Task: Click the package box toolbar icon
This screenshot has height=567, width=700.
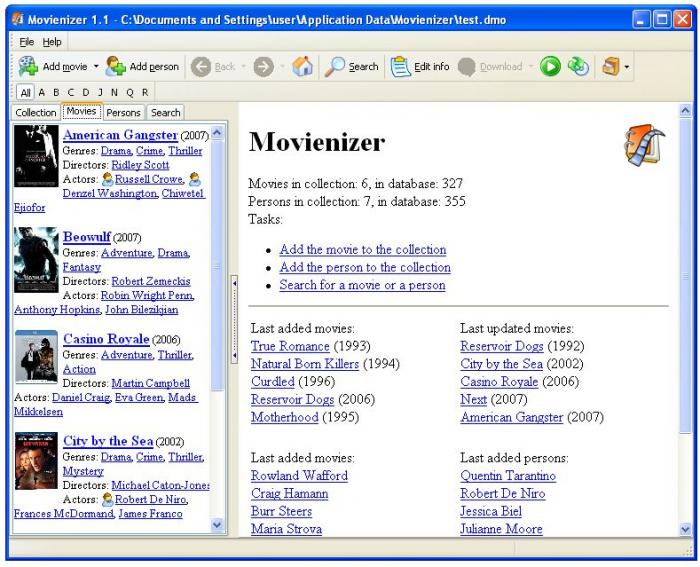Action: pos(611,67)
